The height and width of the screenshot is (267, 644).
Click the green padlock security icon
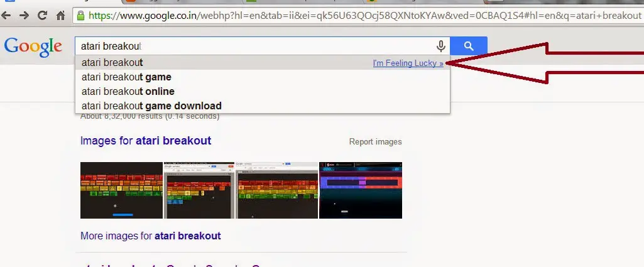tap(81, 16)
